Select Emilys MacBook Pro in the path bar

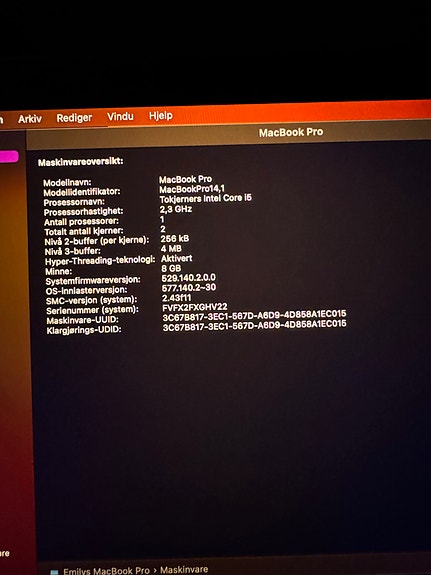pyautogui.click(x=106, y=571)
